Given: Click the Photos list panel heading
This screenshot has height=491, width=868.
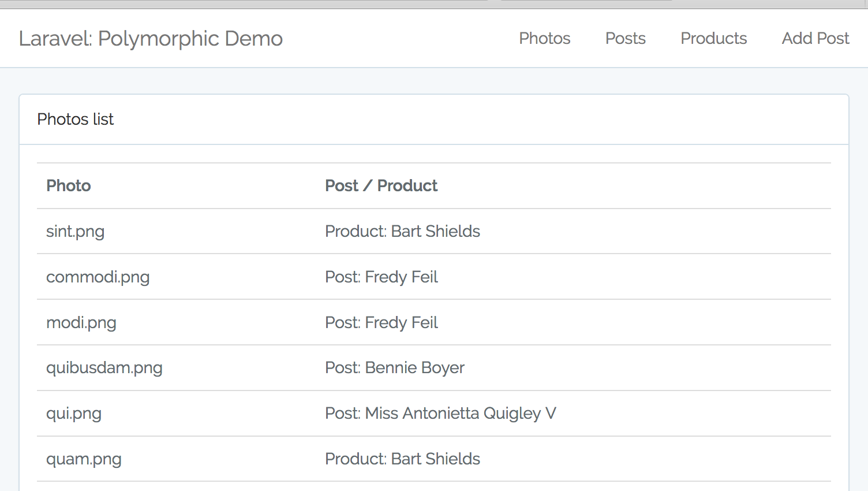Looking at the screenshot, I should tap(76, 119).
